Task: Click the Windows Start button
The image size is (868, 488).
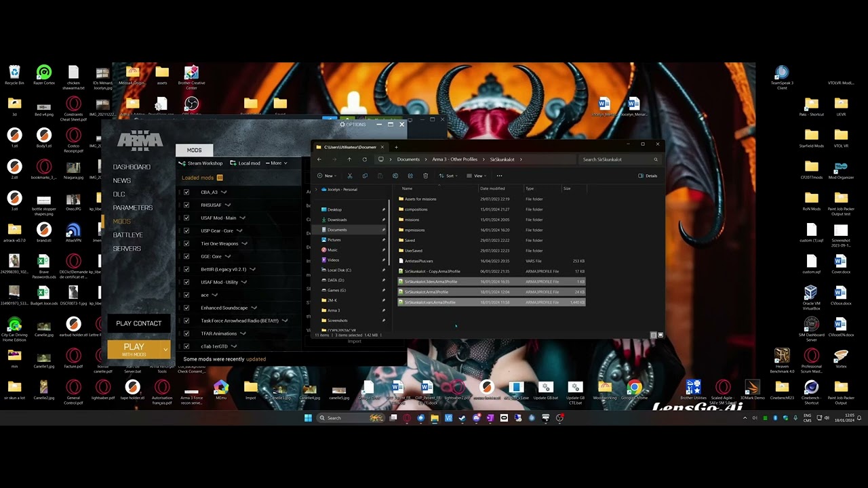Action: 308,418
